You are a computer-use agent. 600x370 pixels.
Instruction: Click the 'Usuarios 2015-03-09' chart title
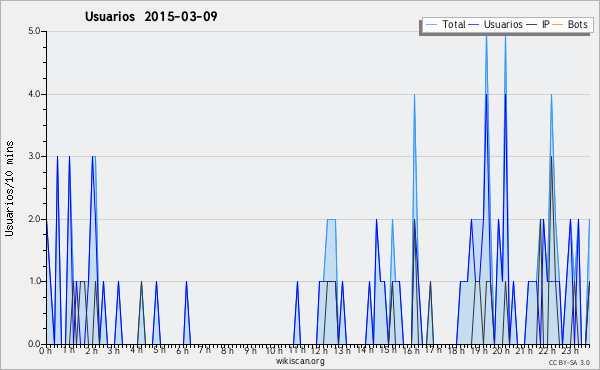tap(151, 16)
